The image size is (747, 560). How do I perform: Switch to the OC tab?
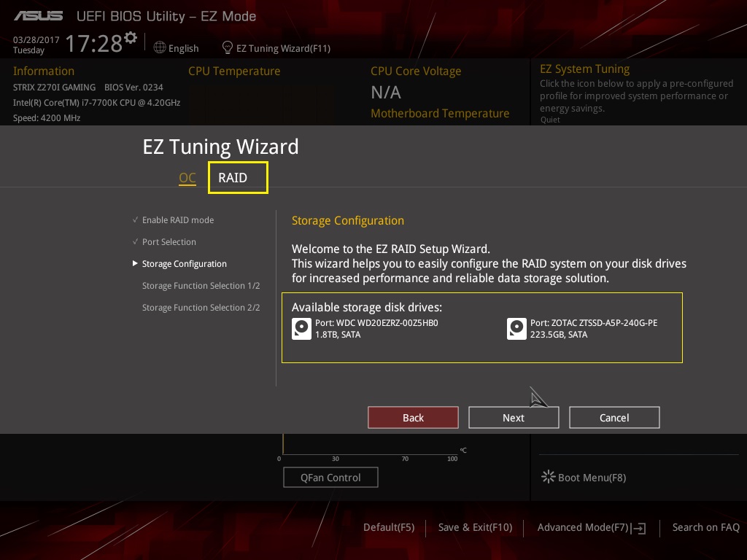point(187,178)
